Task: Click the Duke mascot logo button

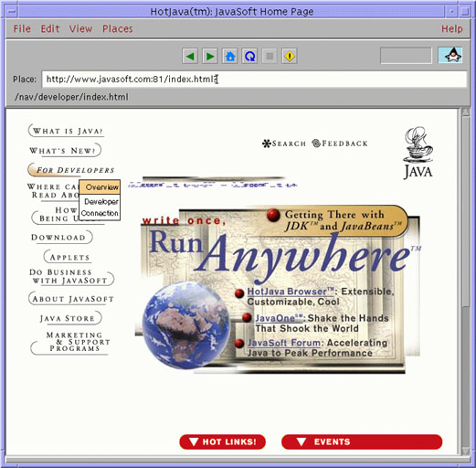Action: (450, 55)
